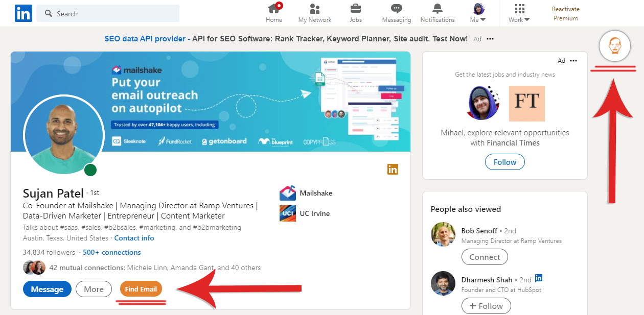The image size is (644, 315).
Task: Open the Home icon in top nav
Action: [x=274, y=13]
